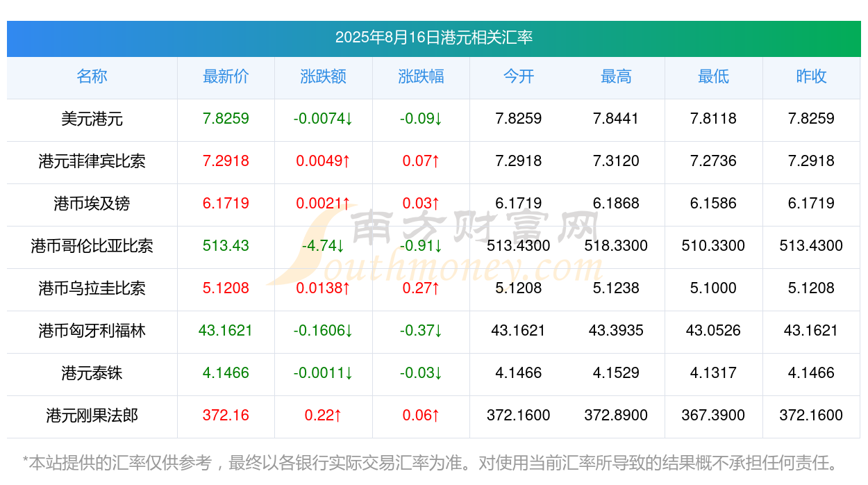Click the high value 7.3120

(616, 161)
